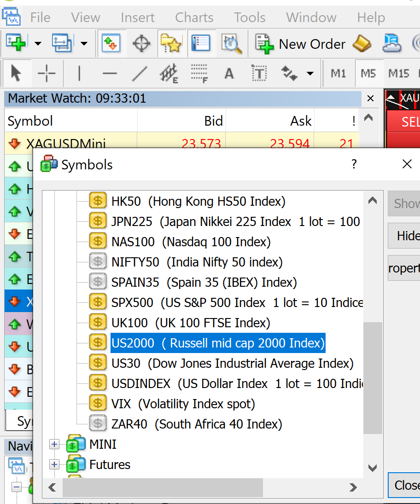This screenshot has width=420, height=504.
Task: Click the Hide button in Symbols dialog
Action: coord(404,236)
